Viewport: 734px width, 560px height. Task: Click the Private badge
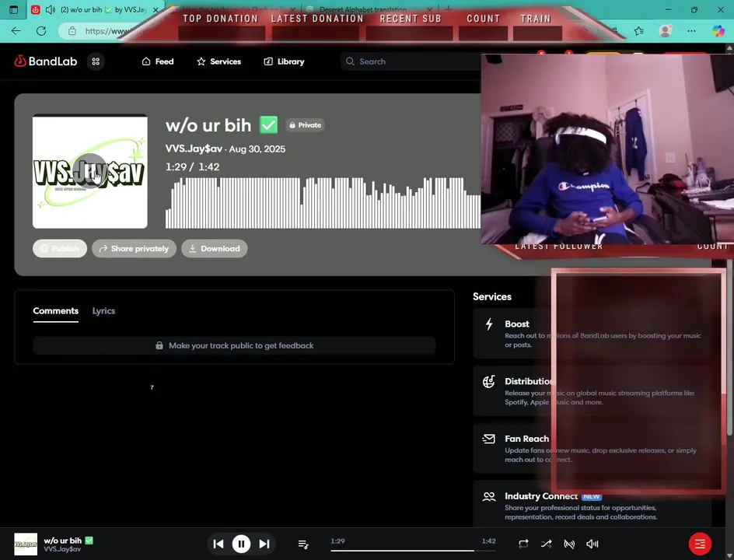click(306, 125)
